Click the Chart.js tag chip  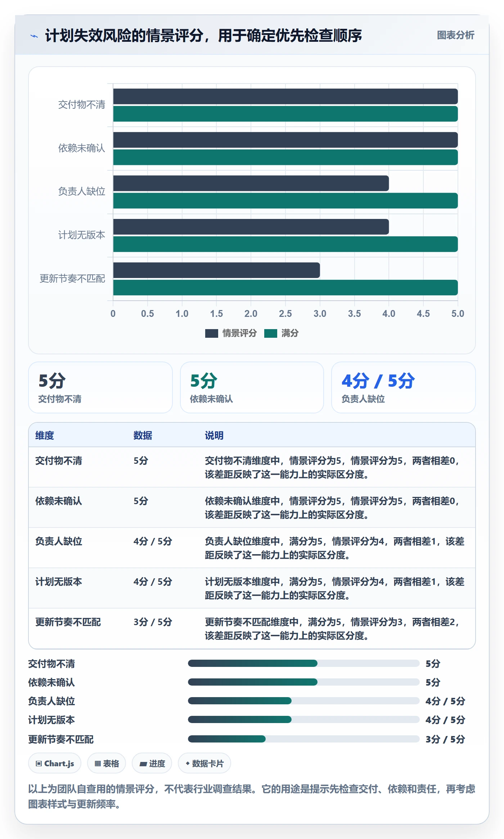pos(55,763)
